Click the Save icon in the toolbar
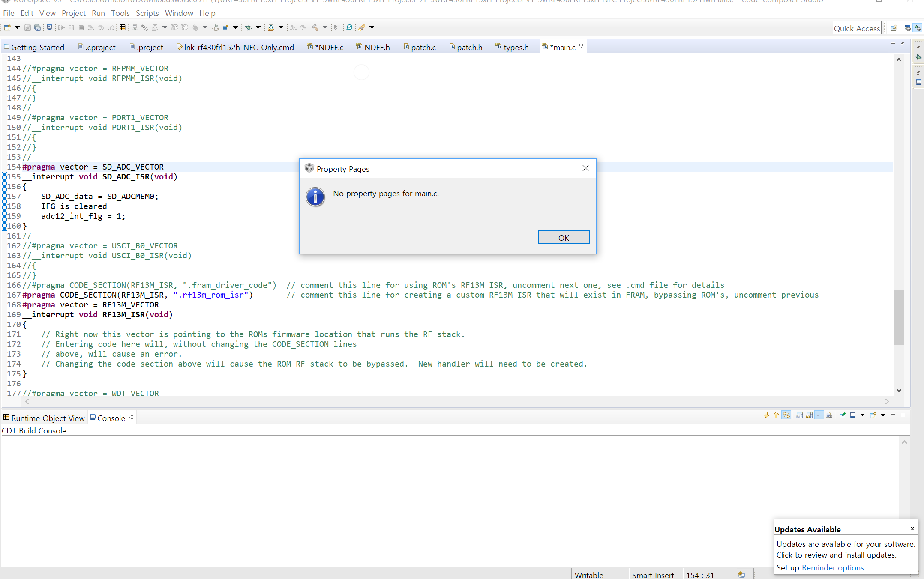The width and height of the screenshot is (924, 579). (x=27, y=27)
